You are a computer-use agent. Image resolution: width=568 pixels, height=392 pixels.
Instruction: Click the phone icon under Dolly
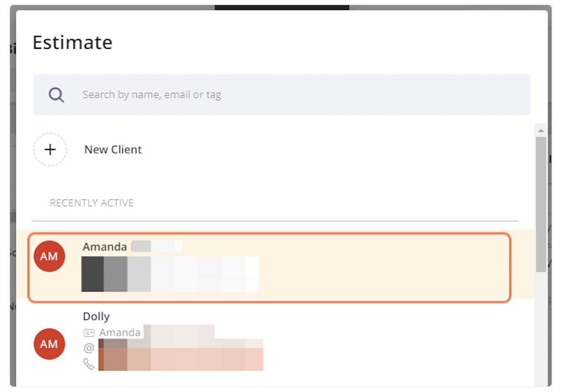(89, 364)
